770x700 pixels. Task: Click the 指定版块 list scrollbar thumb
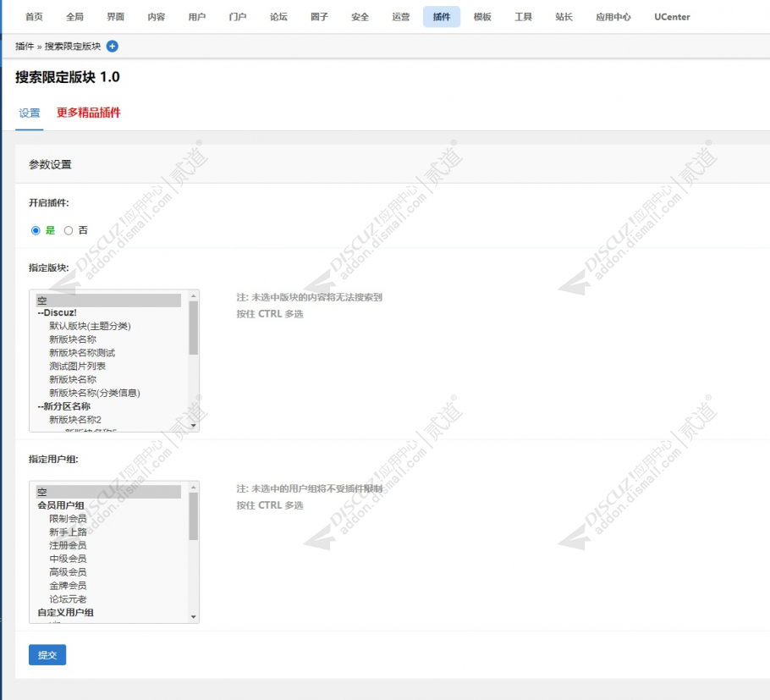pos(194,328)
